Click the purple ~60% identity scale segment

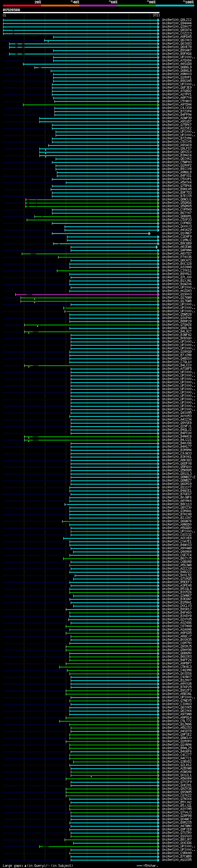[98, 6]
